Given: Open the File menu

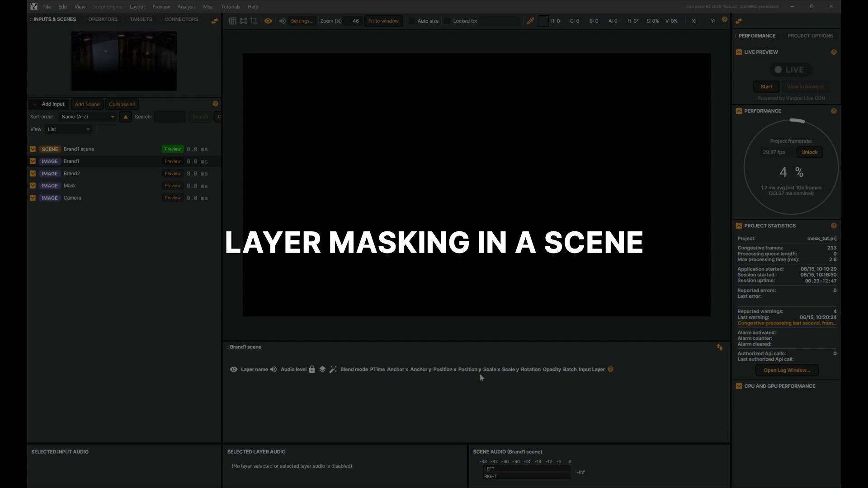Looking at the screenshot, I should tap(47, 7).
